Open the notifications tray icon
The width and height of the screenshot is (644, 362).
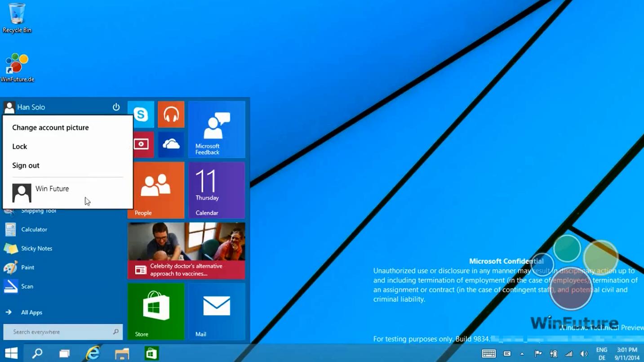point(507,353)
